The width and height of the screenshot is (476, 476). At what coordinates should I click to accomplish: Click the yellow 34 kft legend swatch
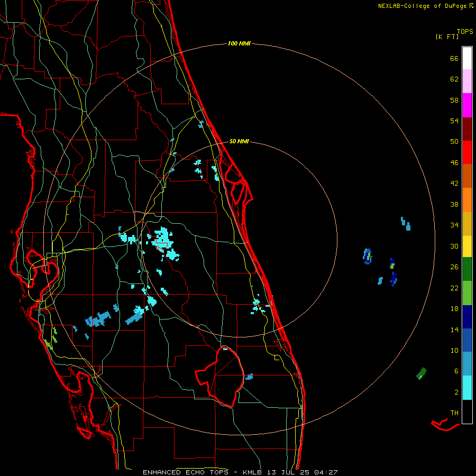click(x=467, y=246)
